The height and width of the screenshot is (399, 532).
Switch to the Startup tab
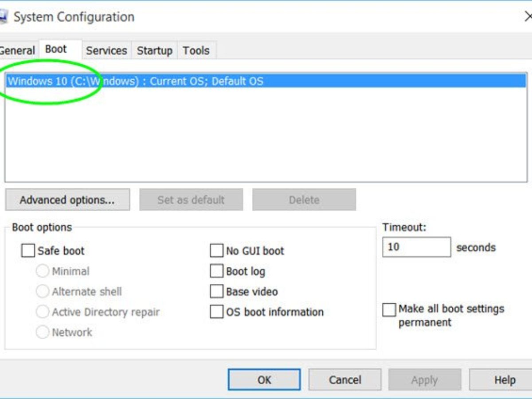click(x=154, y=51)
